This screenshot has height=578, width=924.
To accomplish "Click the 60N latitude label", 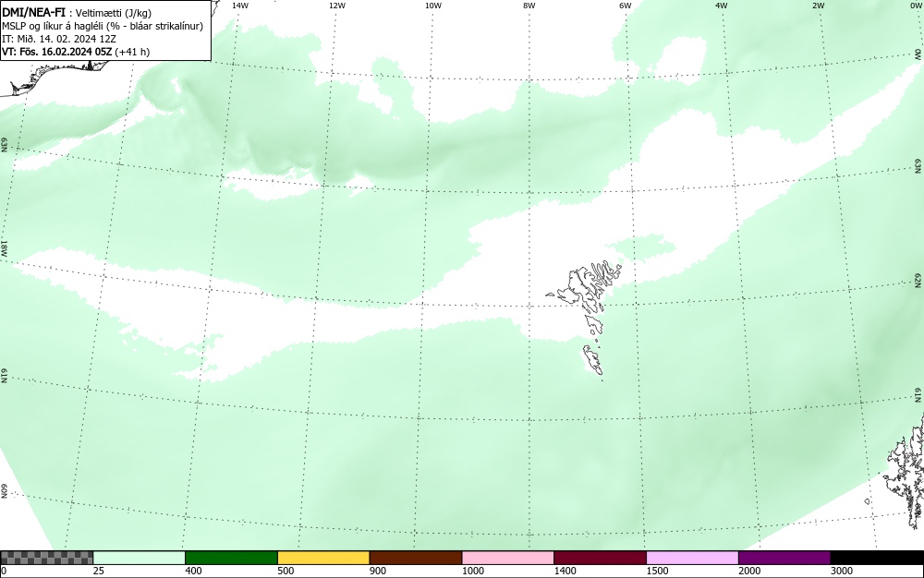I will [4, 491].
